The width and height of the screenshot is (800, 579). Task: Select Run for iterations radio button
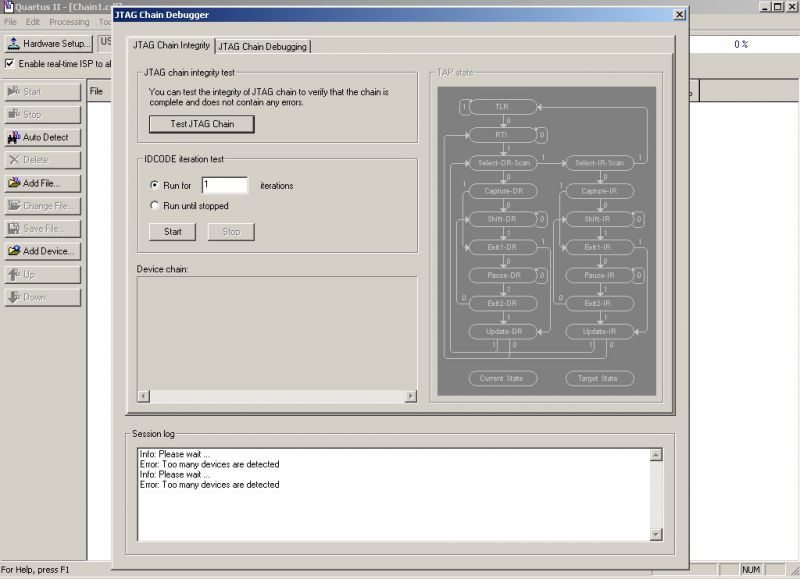(x=154, y=185)
